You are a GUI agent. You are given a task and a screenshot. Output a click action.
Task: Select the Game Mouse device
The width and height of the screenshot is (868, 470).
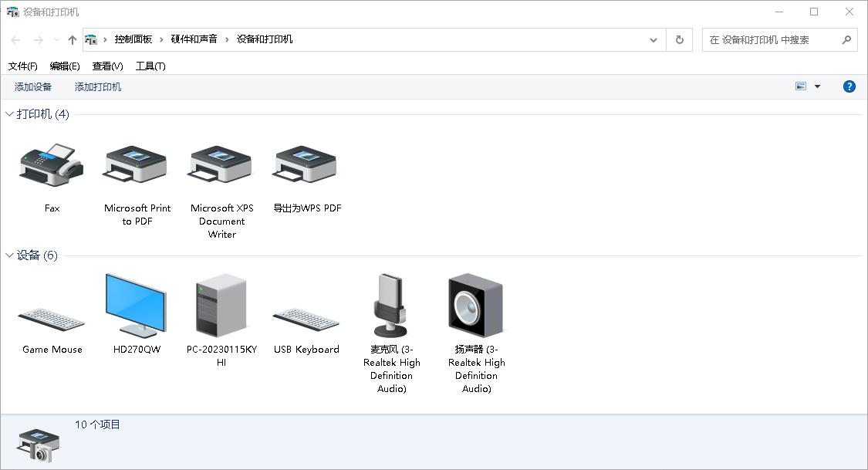click(x=52, y=318)
